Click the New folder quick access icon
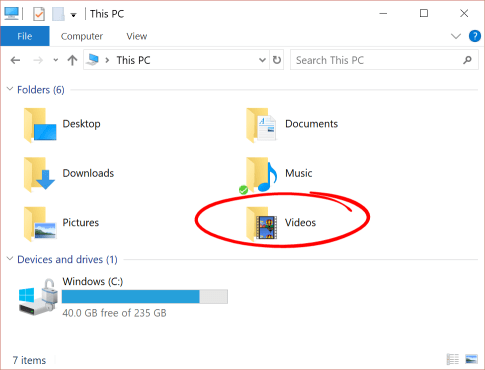 [58, 14]
